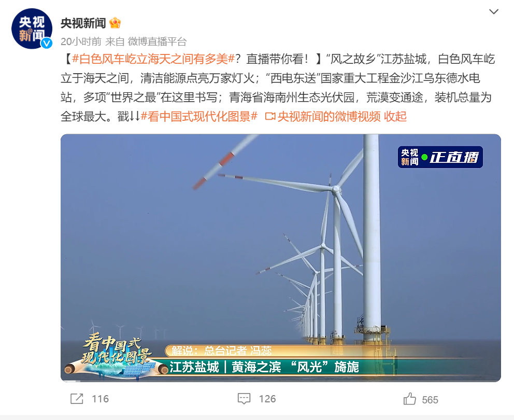Click the crown badge next to 央视新闻
This screenshot has width=514, height=420.
(x=115, y=23)
